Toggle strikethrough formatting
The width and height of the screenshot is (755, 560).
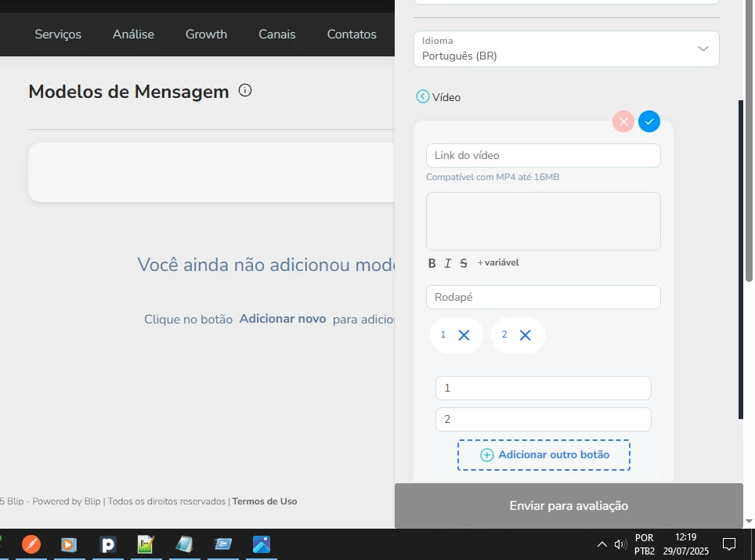pos(463,263)
